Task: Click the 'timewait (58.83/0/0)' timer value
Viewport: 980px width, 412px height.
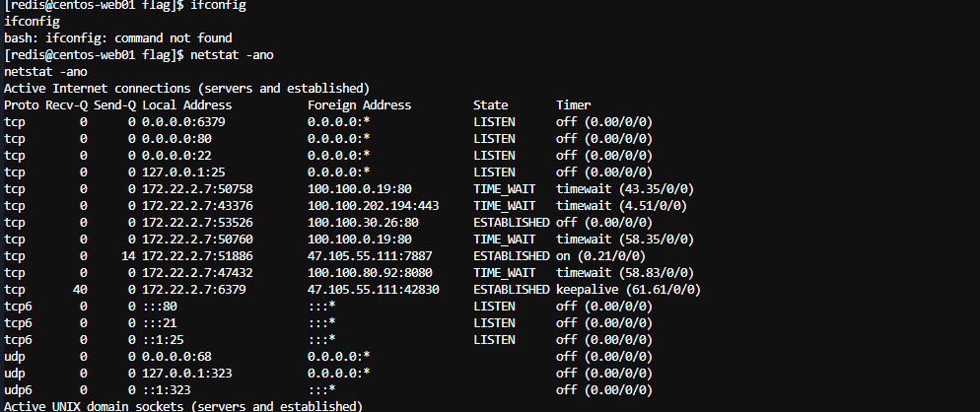Action: pos(625,273)
